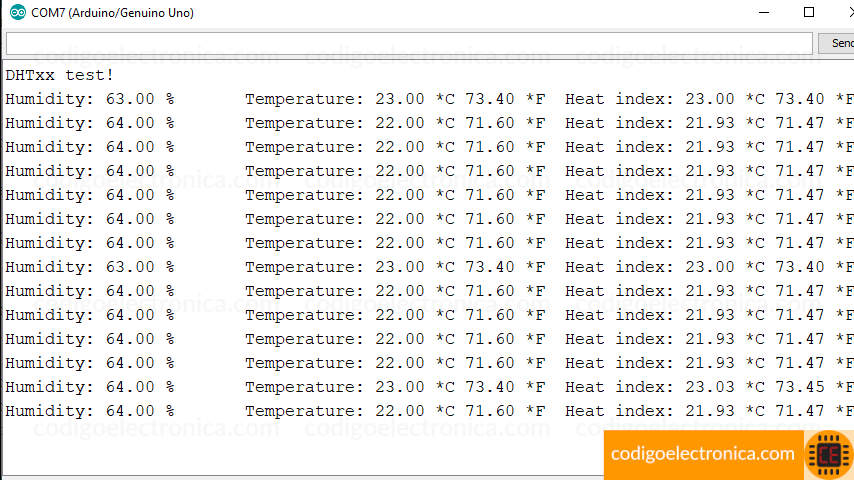Click 23.00 Celsius temperature beside heat index 23.03
This screenshot has width=854, height=480.
pyautogui.click(x=400, y=387)
